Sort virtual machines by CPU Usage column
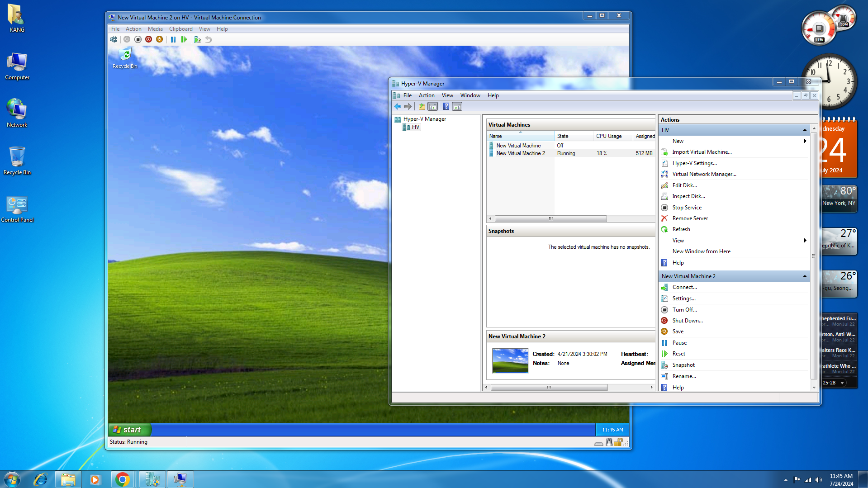 point(613,136)
